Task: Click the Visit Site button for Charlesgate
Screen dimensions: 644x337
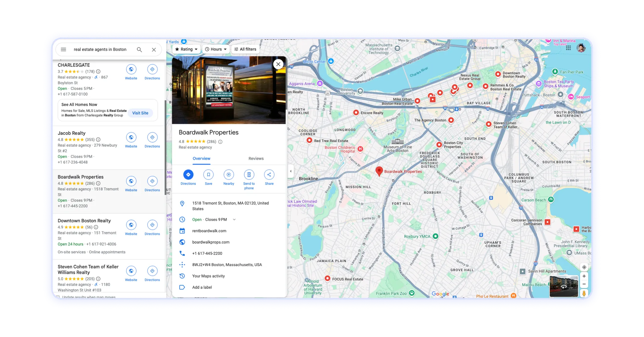Action: coord(140,113)
